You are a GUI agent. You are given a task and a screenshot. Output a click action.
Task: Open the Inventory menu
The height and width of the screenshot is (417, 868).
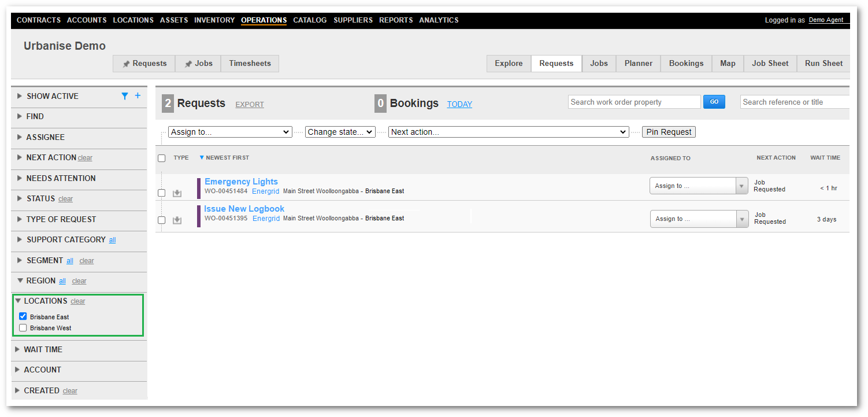click(x=214, y=20)
